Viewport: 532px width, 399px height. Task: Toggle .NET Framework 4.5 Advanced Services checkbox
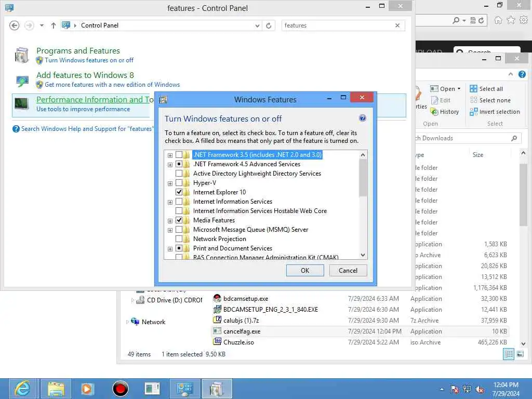(x=179, y=164)
